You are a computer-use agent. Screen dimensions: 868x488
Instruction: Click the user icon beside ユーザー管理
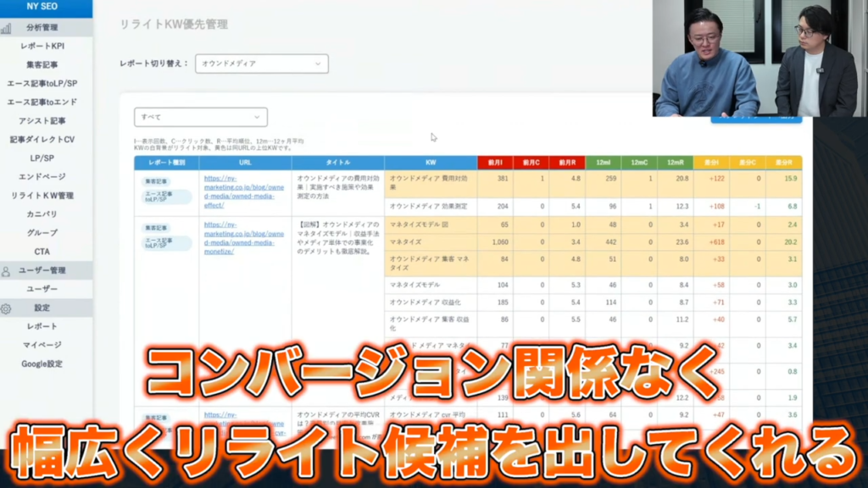7,271
